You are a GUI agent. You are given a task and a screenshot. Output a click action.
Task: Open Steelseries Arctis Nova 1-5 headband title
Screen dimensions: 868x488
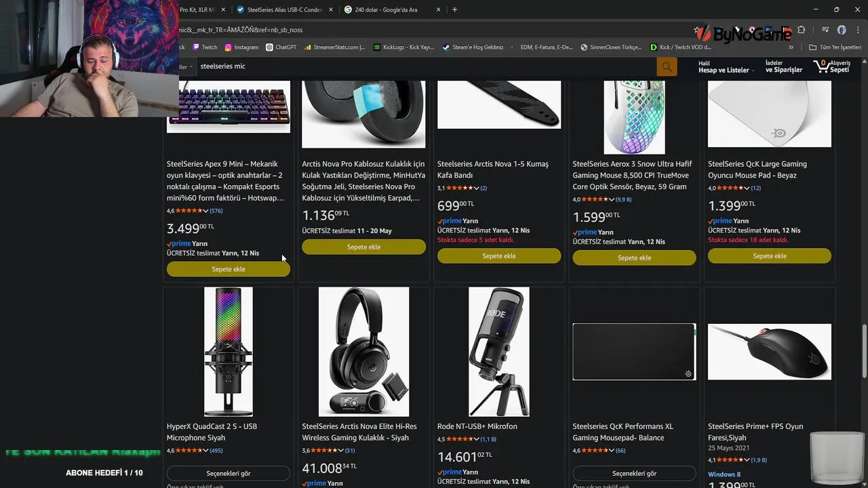coord(493,169)
